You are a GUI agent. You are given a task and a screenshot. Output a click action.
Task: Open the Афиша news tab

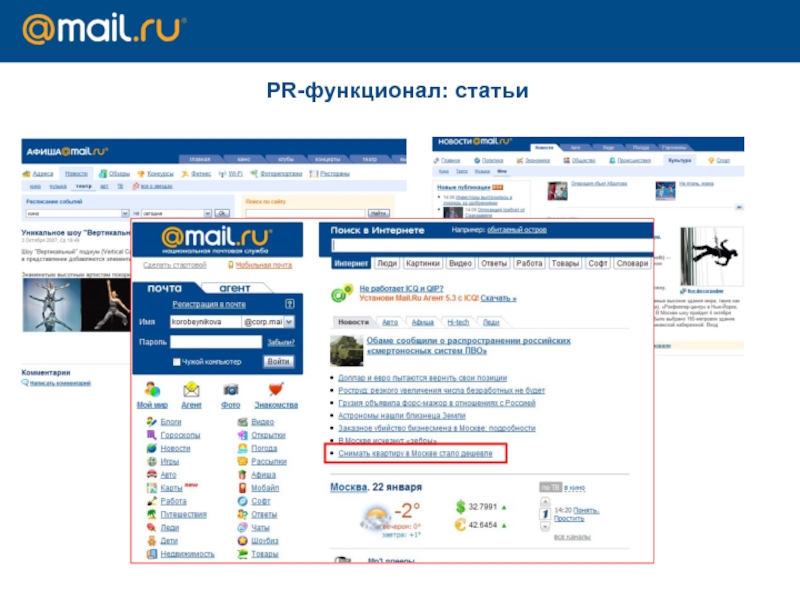pos(422,322)
